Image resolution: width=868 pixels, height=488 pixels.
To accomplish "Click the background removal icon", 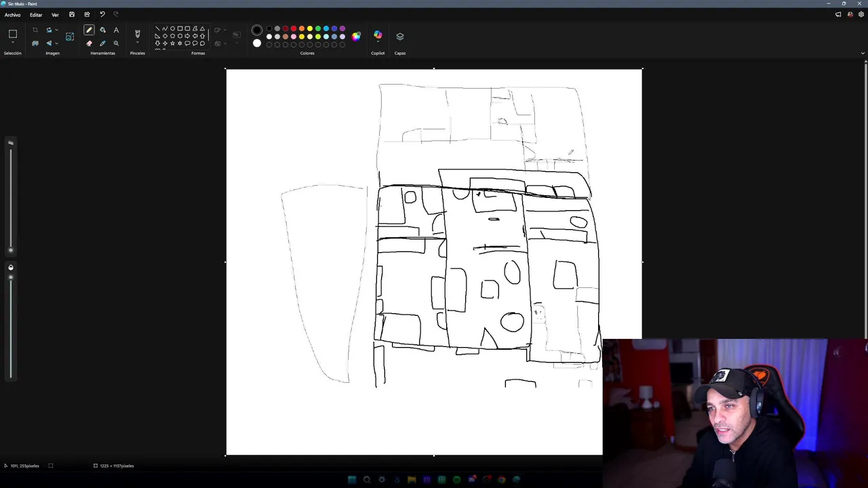I will point(35,43).
